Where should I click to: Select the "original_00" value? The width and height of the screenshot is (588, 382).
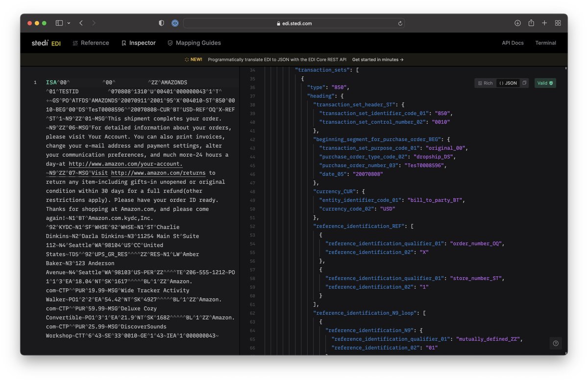pos(447,148)
